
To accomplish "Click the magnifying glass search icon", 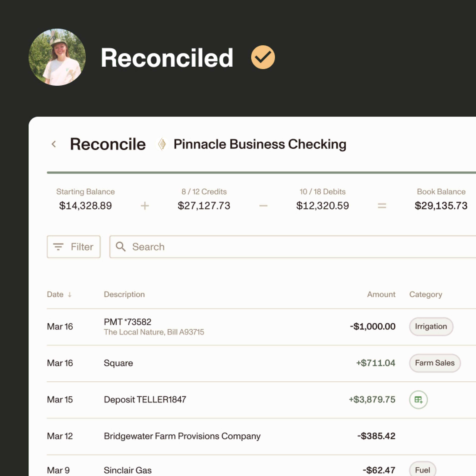I will click(121, 247).
